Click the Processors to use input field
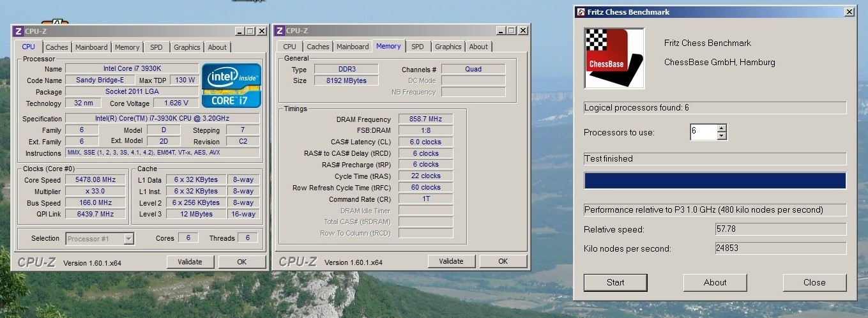This screenshot has width=868, height=318. [703, 132]
